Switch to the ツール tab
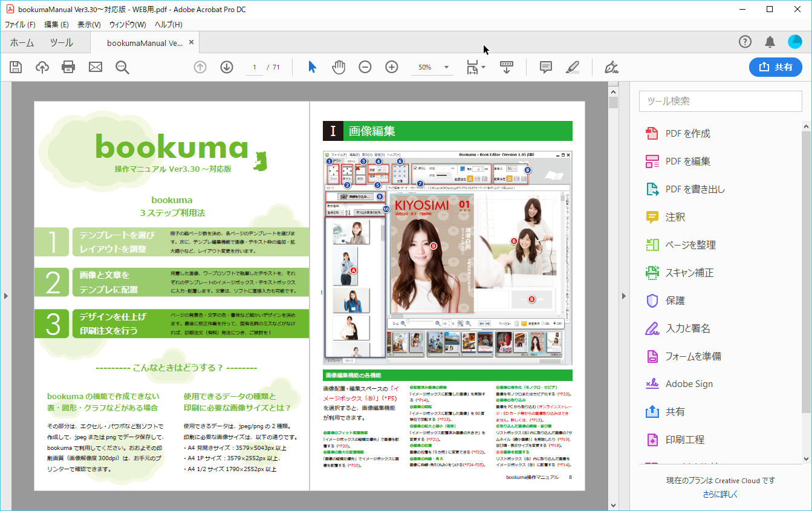 point(62,42)
